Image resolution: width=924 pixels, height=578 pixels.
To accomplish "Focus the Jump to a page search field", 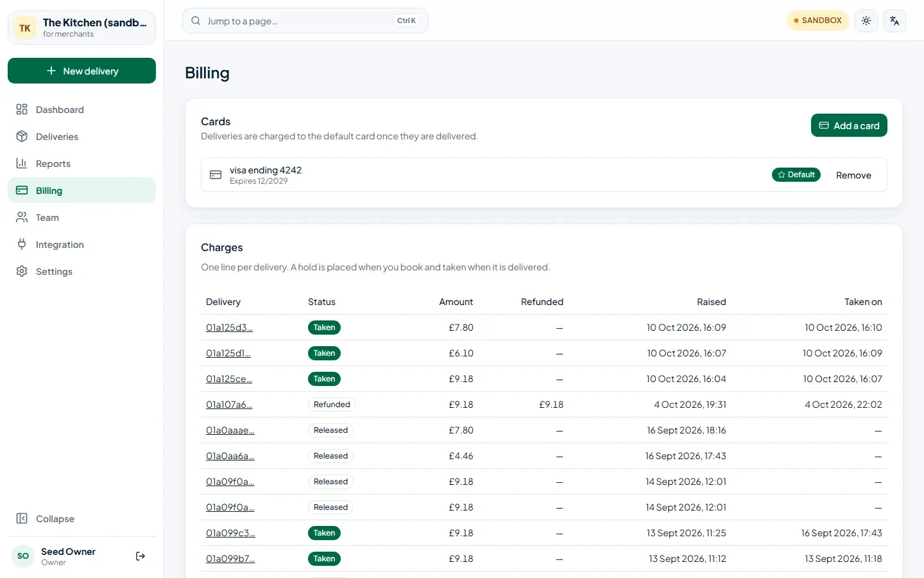I will tap(305, 21).
